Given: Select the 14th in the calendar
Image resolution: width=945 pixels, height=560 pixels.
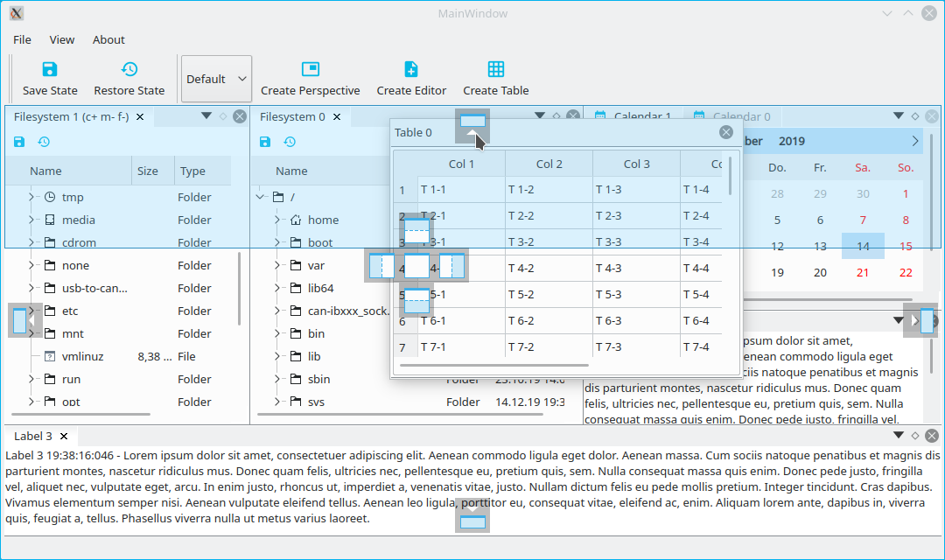Looking at the screenshot, I should point(862,246).
